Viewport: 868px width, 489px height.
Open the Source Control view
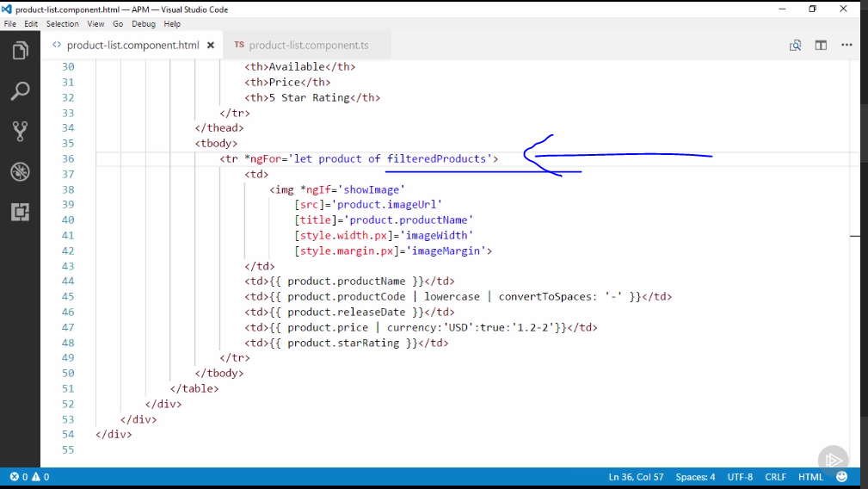point(20,131)
